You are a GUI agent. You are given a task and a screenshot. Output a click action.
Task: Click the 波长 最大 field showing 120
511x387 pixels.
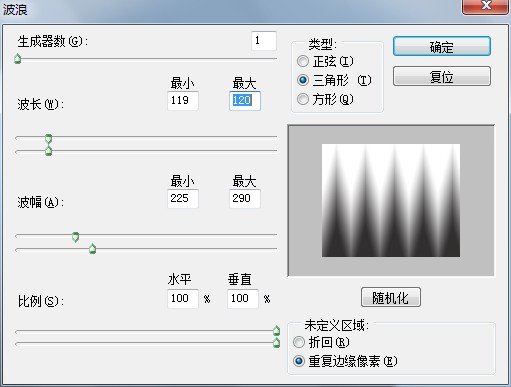[245, 100]
